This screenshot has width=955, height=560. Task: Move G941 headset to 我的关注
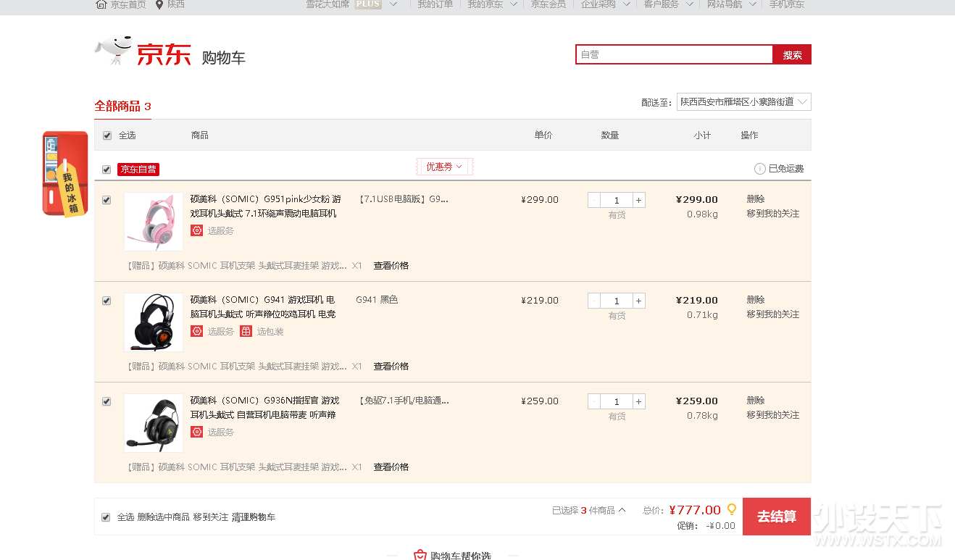click(x=773, y=314)
